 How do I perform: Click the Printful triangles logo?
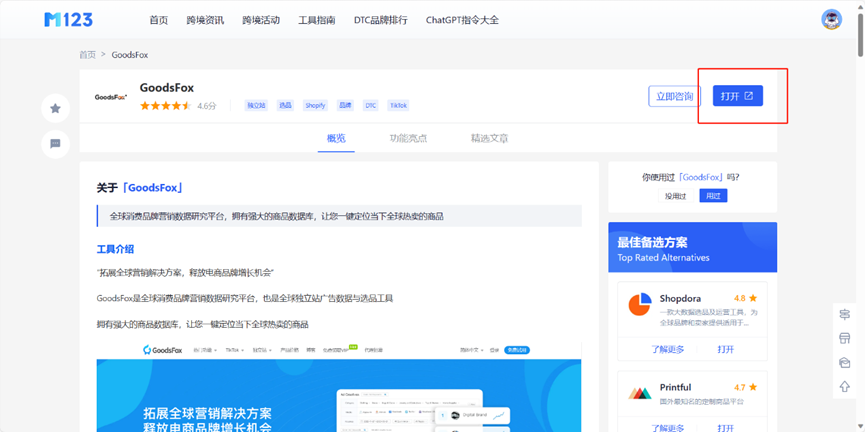(639, 393)
